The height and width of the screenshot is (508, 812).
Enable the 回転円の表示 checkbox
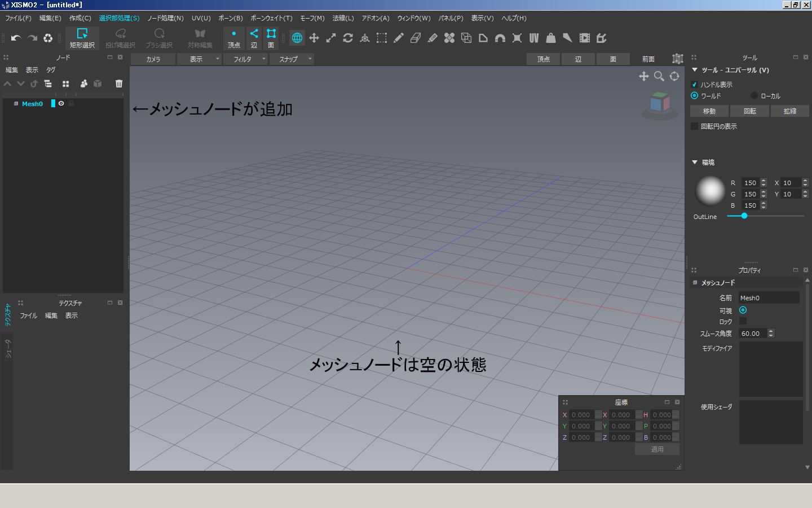[x=694, y=126]
